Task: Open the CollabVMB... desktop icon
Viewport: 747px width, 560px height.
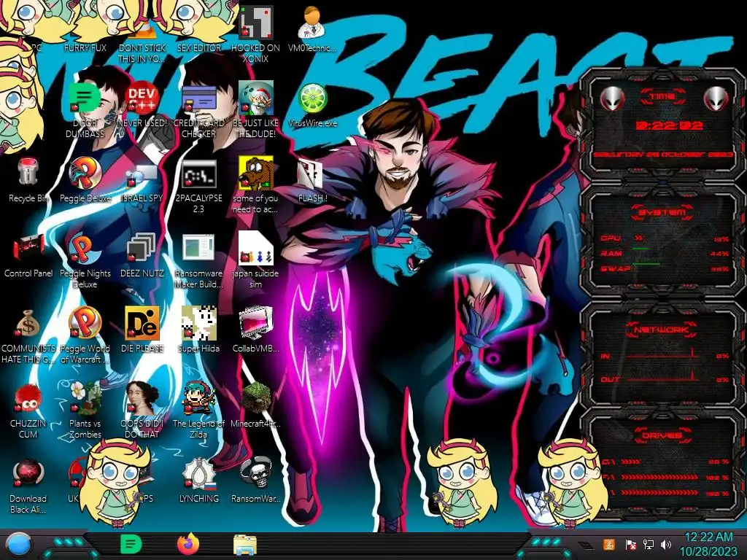Action: [x=256, y=323]
